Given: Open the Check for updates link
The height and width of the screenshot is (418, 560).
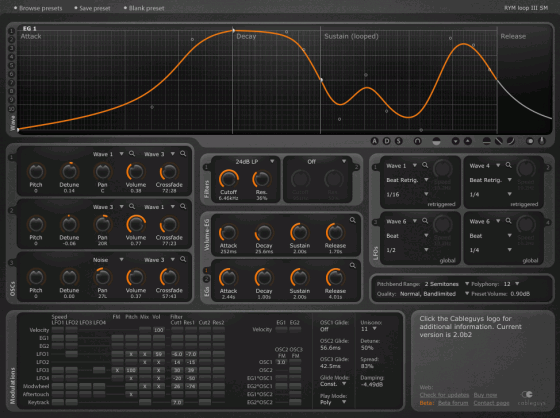Looking at the screenshot, I should pos(444,395).
